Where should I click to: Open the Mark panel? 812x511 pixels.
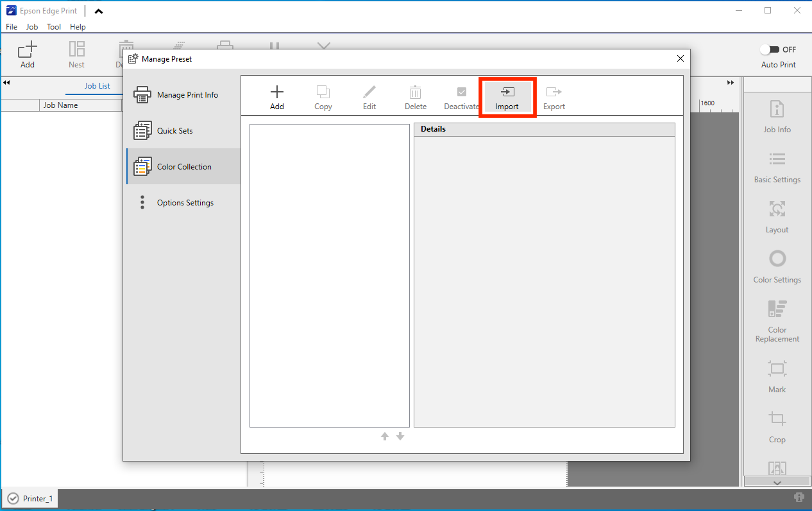click(x=777, y=376)
